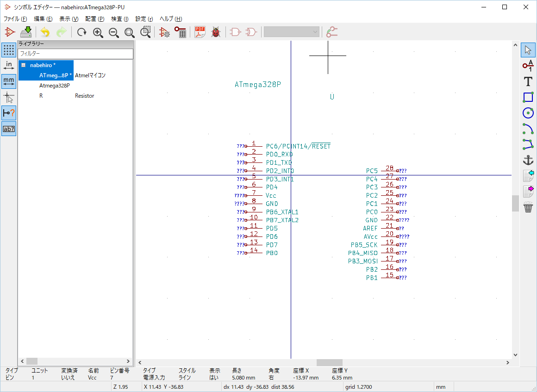This screenshot has width=537, height=392.
Task: Switch units to inches
Action: point(9,66)
